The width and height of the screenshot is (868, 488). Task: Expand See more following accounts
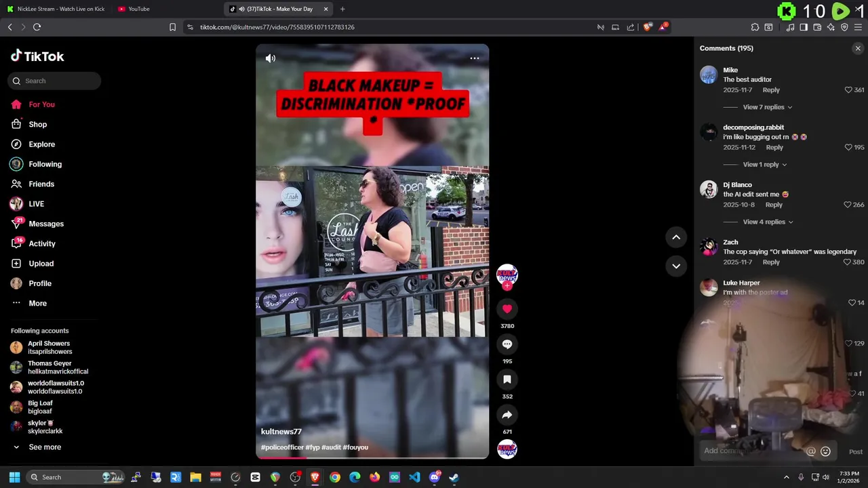(x=45, y=447)
